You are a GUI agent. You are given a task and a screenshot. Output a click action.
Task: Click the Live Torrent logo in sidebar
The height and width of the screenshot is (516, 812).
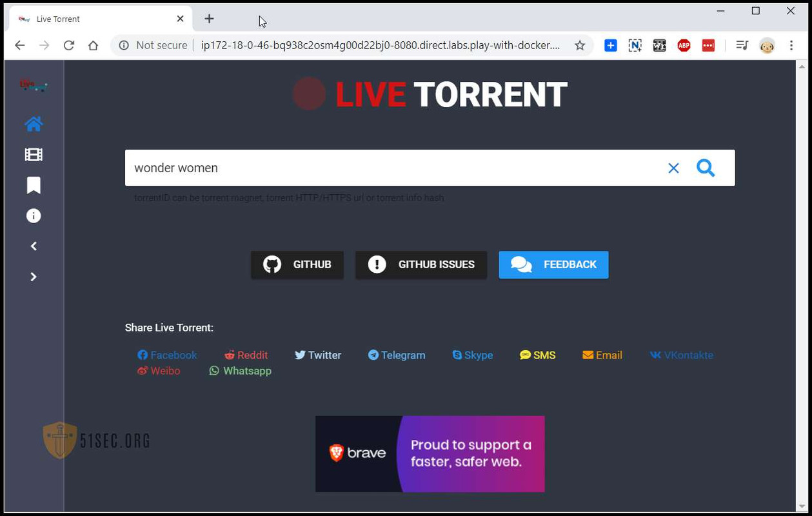click(34, 85)
